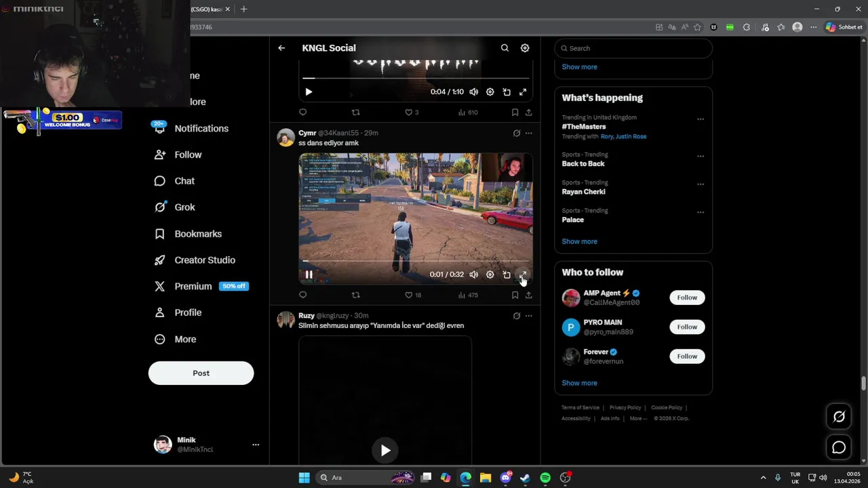
Task: Bookmark Cymr post
Action: coord(515,295)
